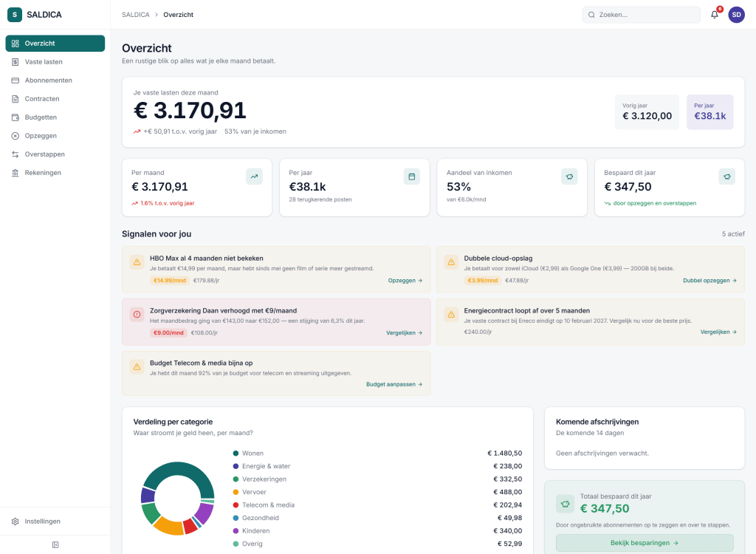This screenshot has height=554, width=756.
Task: Click '1.6% t.o.v. vorig jaar' text
Action: pyautogui.click(x=168, y=203)
